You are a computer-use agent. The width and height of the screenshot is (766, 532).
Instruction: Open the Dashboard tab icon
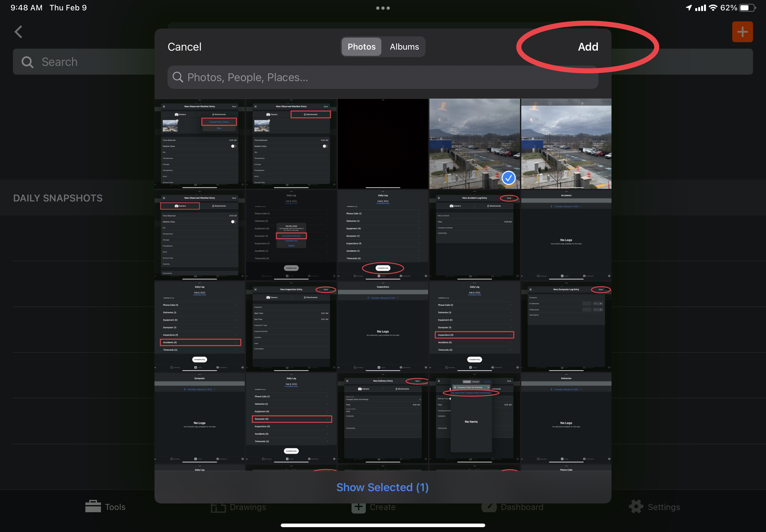pyautogui.click(x=489, y=507)
